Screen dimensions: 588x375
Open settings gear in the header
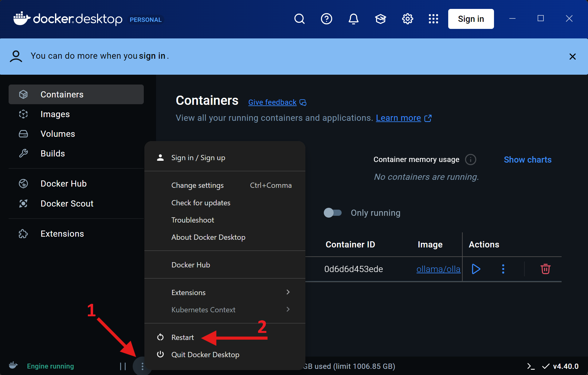pos(407,19)
